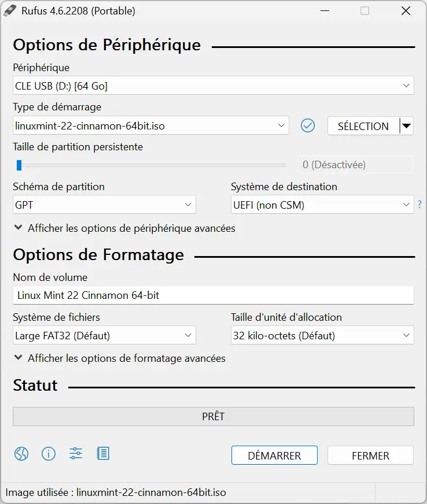Open the language globe icon
Viewport: 427px width, 504px height.
click(21, 454)
